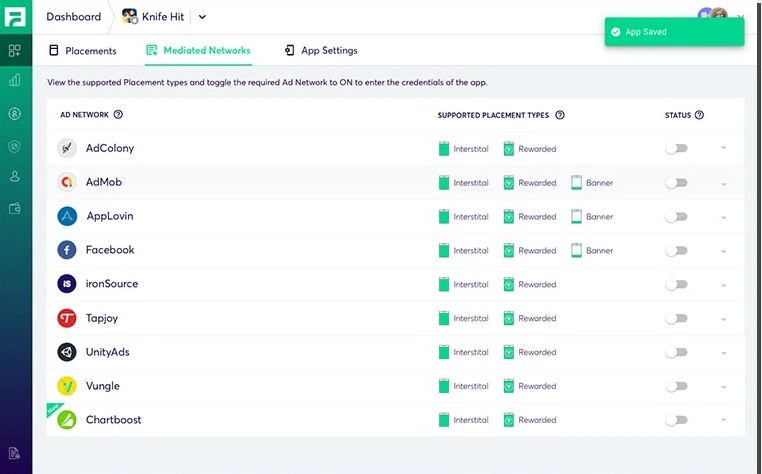Click the Chartboost network logo
This screenshot has width=762, height=474.
pos(67,420)
